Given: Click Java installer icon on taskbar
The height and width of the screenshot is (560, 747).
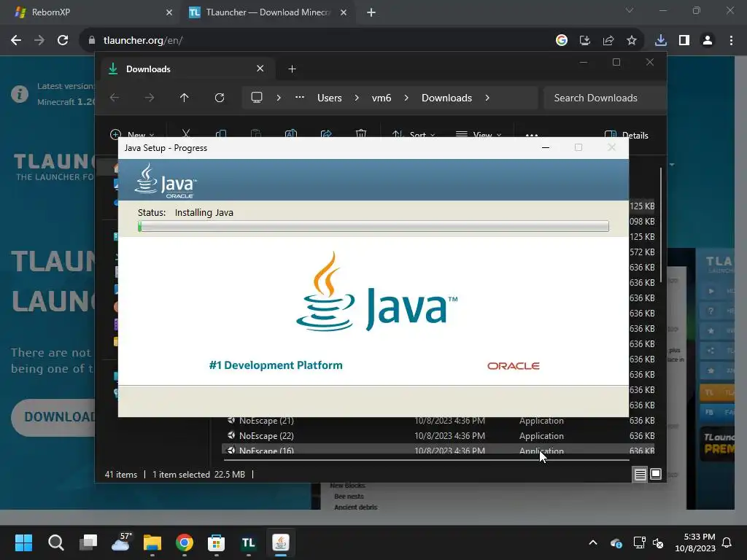Looking at the screenshot, I should click(281, 542).
